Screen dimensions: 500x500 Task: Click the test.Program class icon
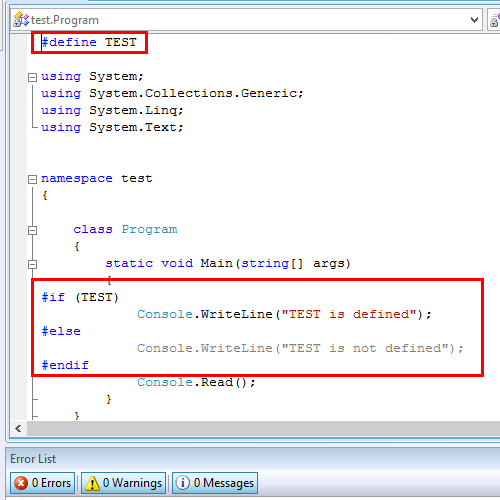click(x=21, y=20)
